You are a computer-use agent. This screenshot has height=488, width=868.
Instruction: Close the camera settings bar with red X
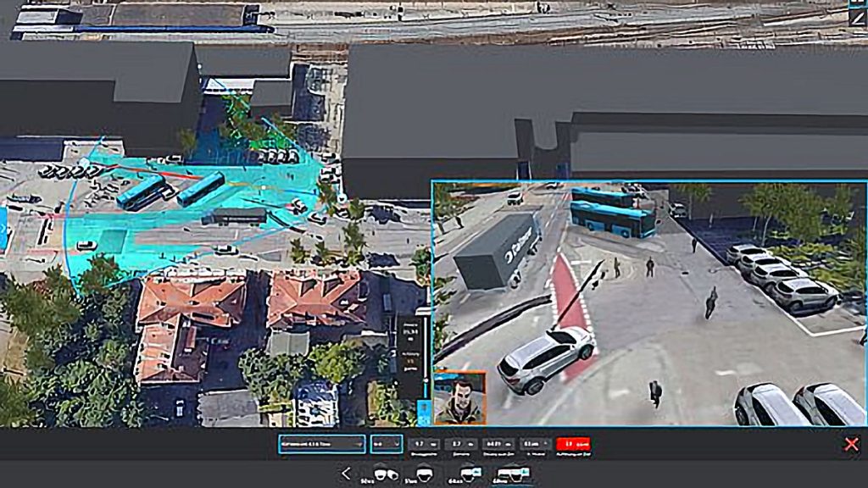click(x=851, y=444)
